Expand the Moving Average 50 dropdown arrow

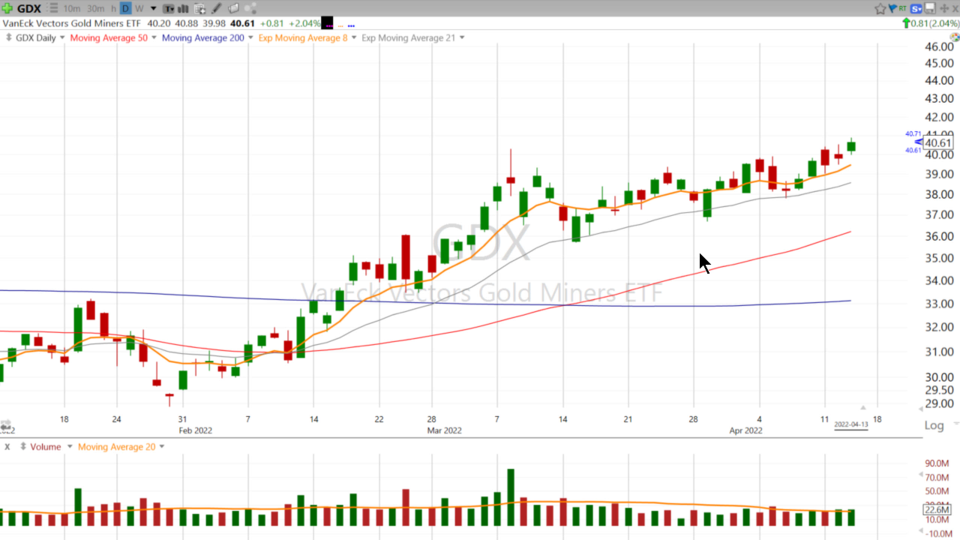tap(154, 38)
